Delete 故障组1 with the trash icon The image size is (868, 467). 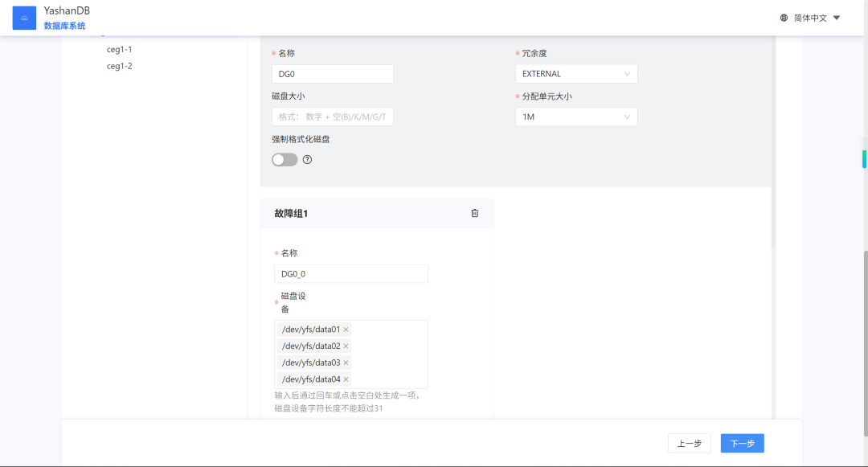[474, 213]
